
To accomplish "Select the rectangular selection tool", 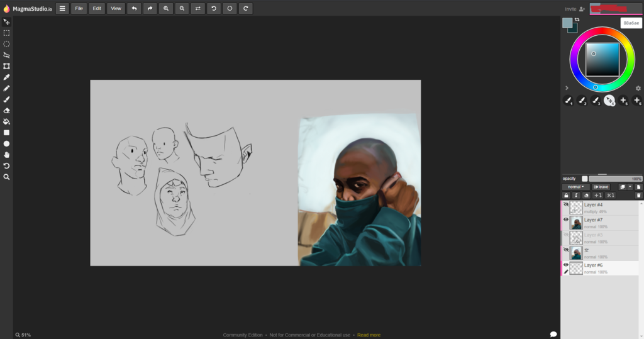I will 6,33.
